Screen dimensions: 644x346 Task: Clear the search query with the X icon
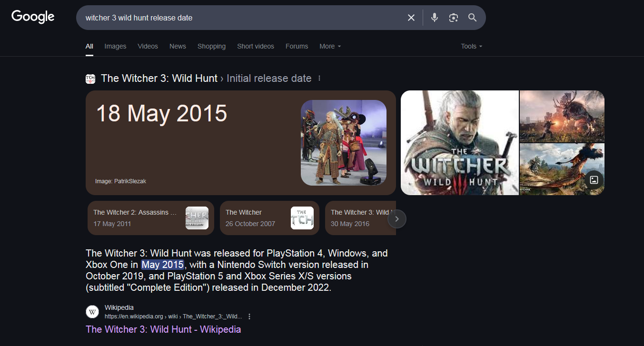411,18
